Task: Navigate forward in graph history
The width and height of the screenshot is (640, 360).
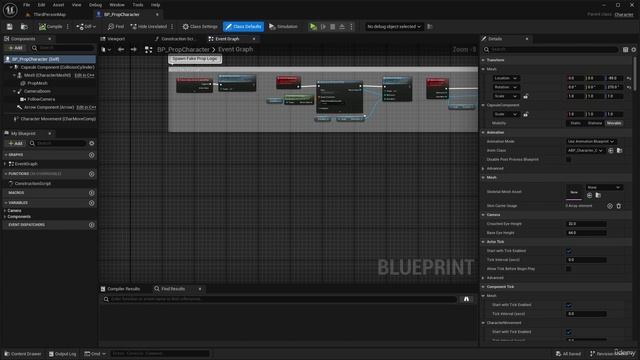Action: tap(133, 49)
